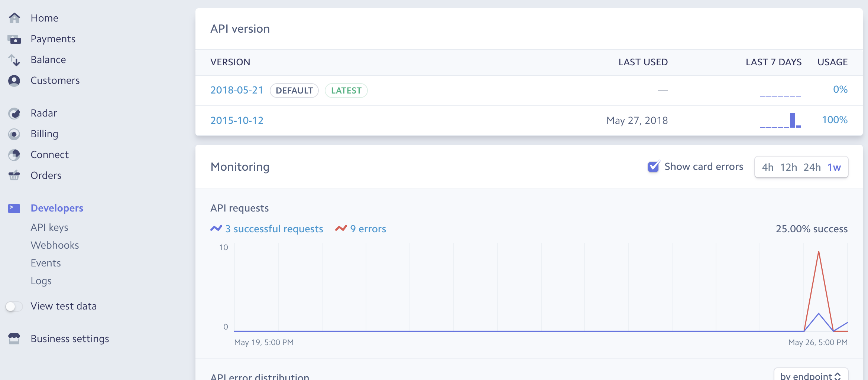Click the Business settings storefront icon
The height and width of the screenshot is (380, 868).
pos(14,338)
